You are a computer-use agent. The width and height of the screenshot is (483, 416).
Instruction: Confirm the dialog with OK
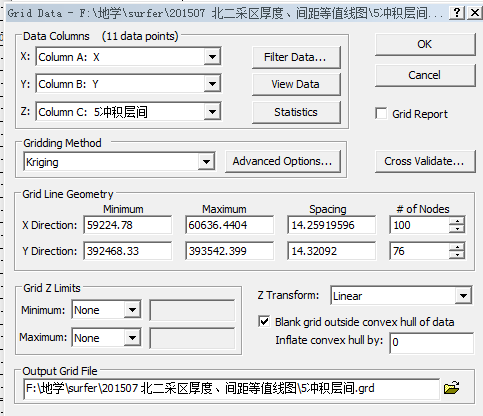pos(425,44)
